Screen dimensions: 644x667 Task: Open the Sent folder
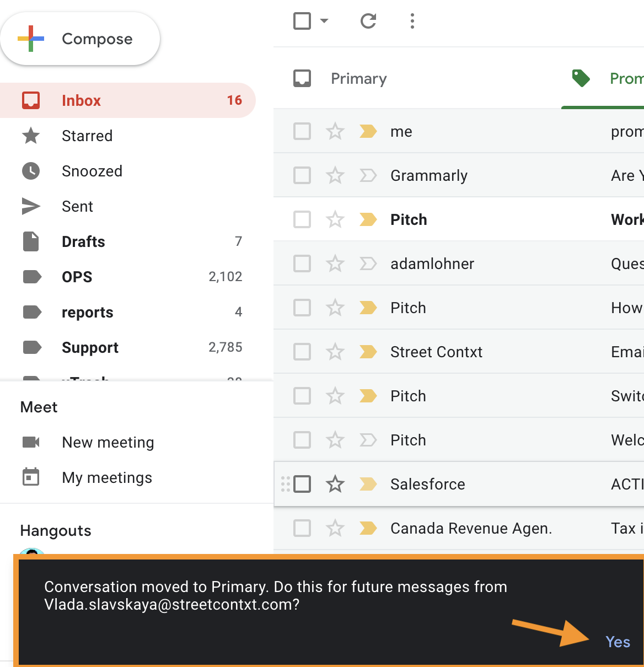click(x=128, y=206)
